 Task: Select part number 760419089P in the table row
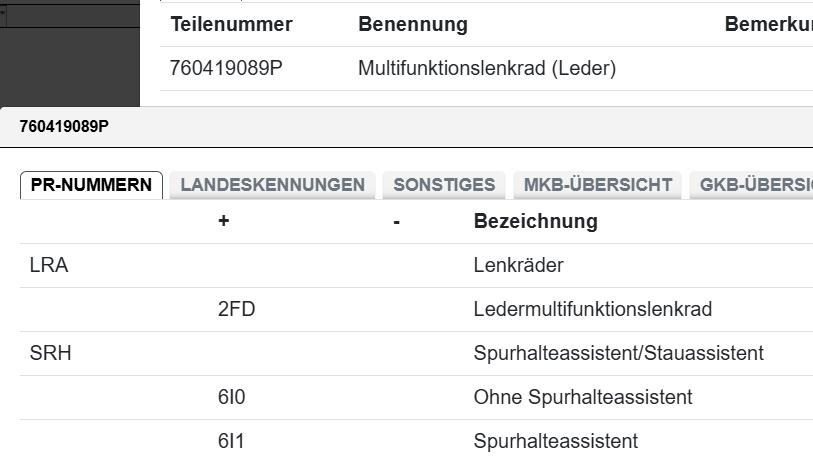[x=229, y=69]
